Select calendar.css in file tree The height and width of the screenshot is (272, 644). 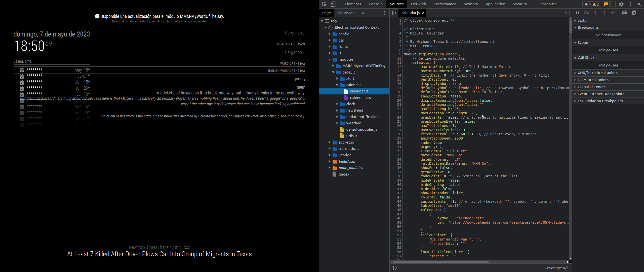[360, 98]
